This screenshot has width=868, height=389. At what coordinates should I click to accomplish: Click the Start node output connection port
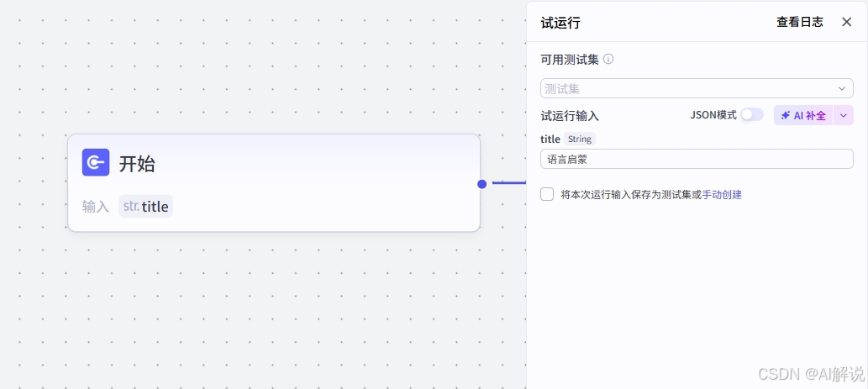(482, 184)
